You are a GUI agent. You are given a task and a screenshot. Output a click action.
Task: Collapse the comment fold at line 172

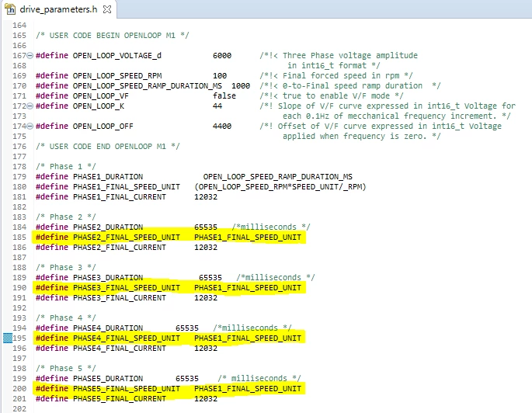(x=30, y=106)
